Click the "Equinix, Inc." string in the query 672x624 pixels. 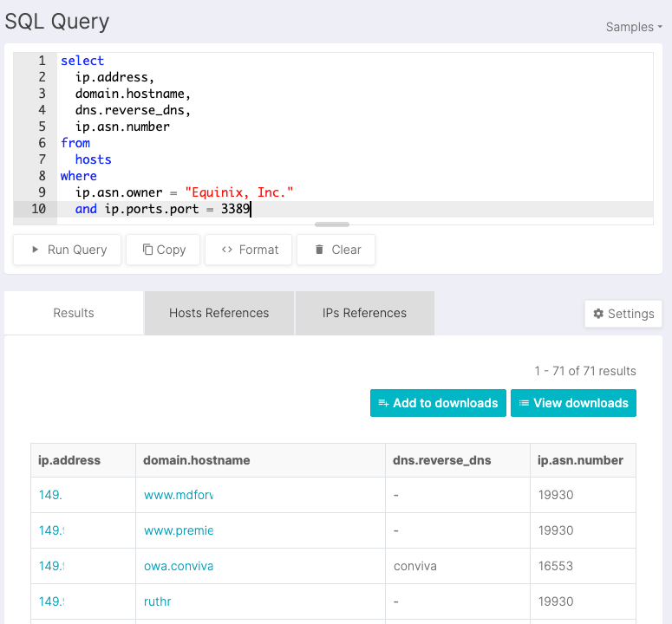click(x=239, y=192)
